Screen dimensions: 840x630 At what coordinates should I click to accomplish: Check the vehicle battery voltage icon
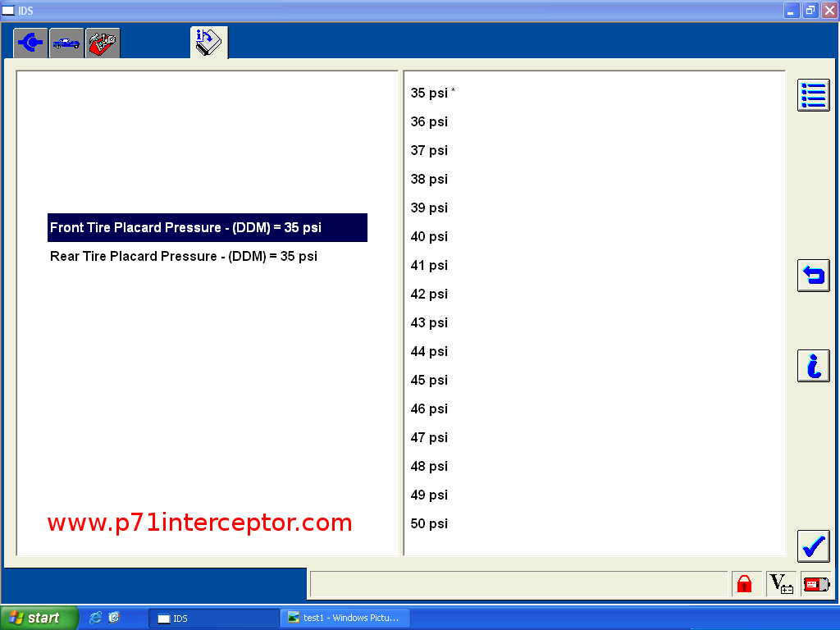click(780, 584)
